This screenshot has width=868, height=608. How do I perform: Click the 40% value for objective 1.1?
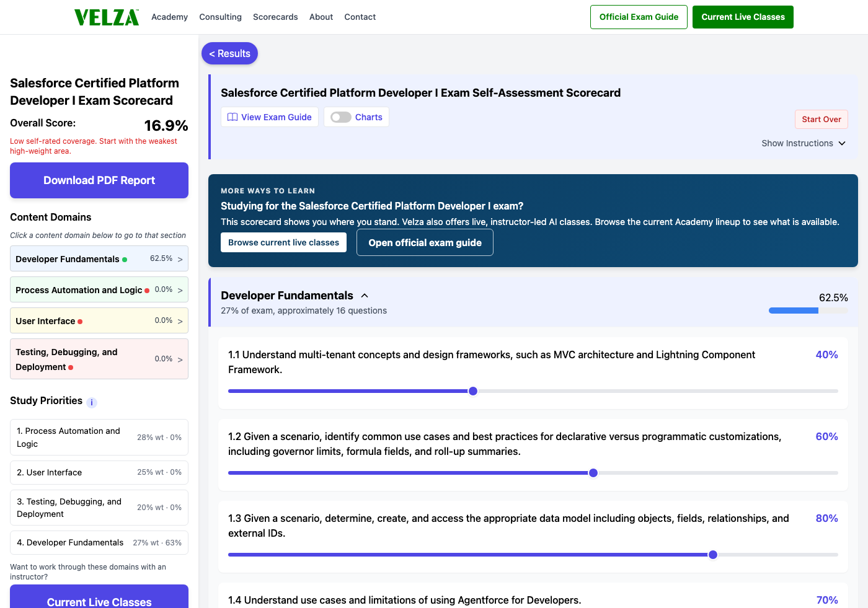pos(826,355)
